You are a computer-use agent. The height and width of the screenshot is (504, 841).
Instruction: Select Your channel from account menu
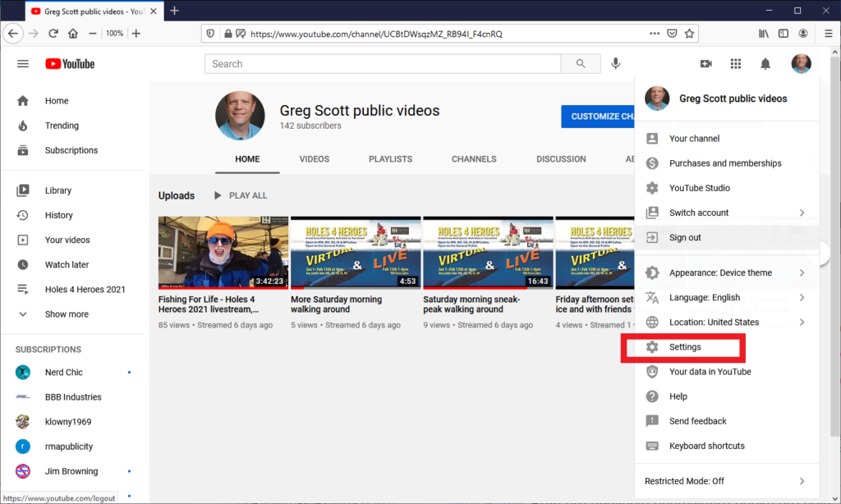click(x=727, y=139)
